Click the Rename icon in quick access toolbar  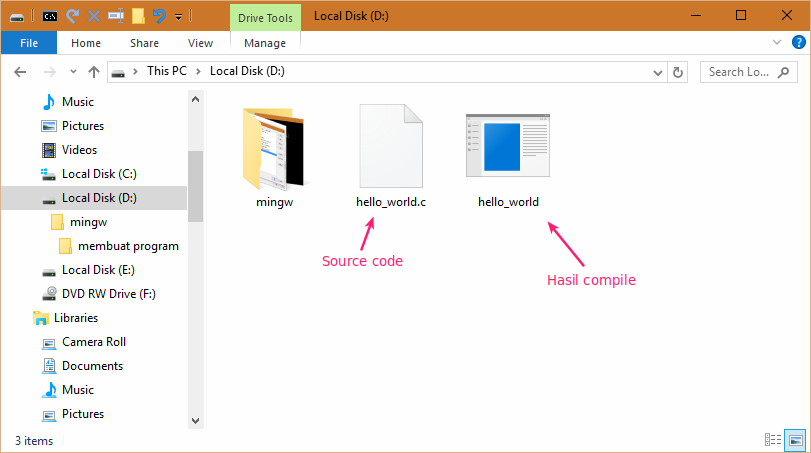(116, 16)
